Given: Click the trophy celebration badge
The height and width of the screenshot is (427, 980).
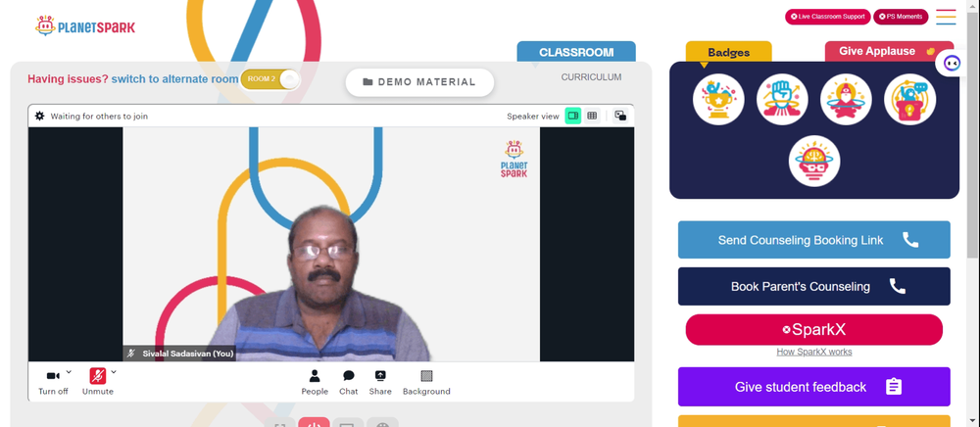Looking at the screenshot, I should coord(718,99).
